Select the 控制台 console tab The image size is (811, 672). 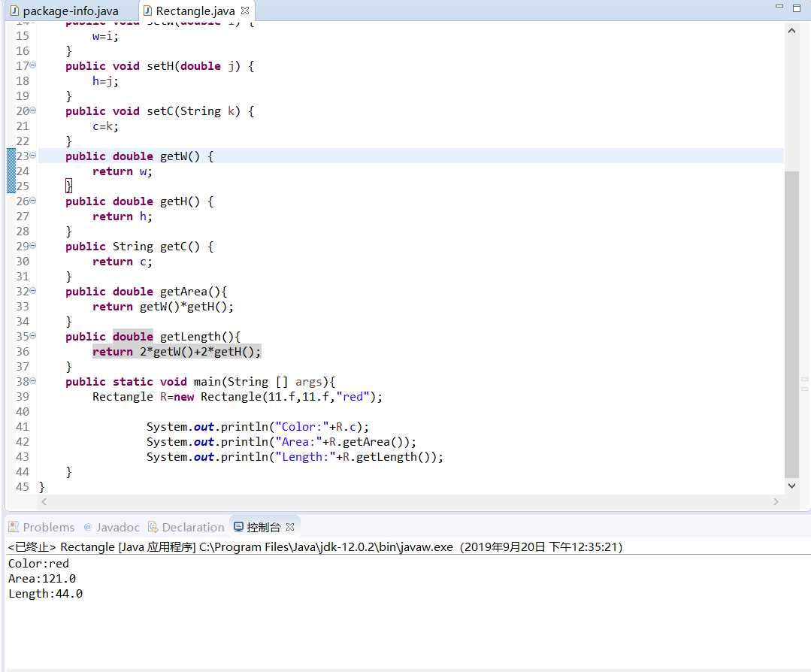263,527
